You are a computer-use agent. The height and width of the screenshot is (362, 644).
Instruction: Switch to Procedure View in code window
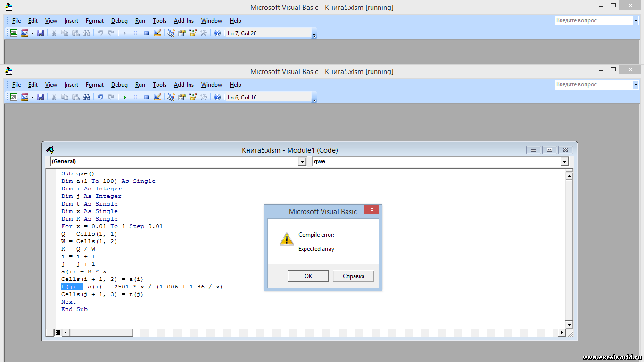(x=50, y=332)
